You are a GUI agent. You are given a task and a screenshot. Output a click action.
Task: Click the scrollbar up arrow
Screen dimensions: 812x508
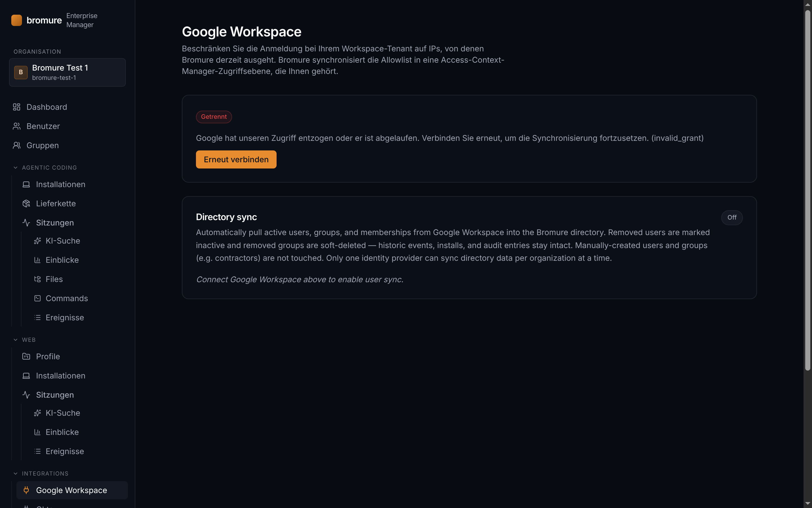(808, 4)
